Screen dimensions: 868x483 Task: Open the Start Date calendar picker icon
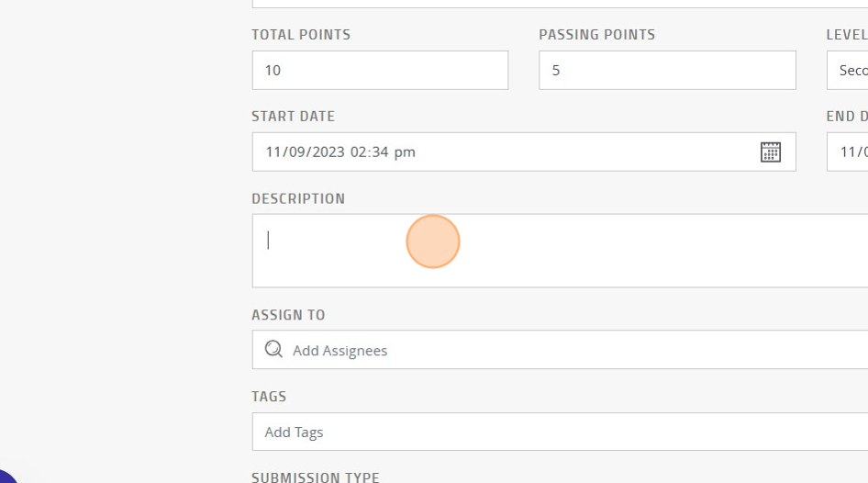[x=770, y=152]
